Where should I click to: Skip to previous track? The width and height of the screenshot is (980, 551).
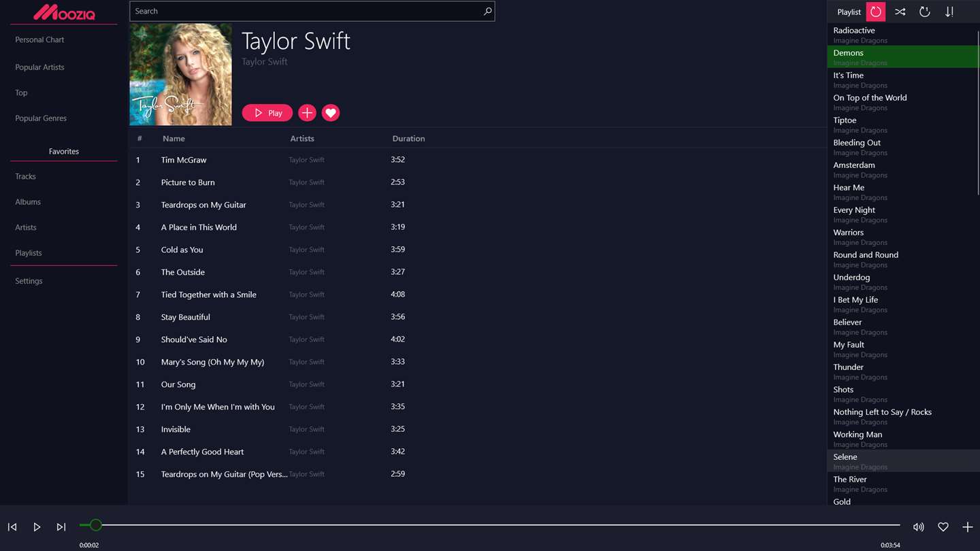(12, 527)
